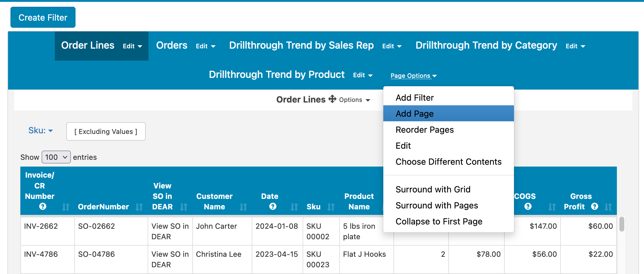Open help icon for Gross Profit column
Image resolution: width=644 pixels, height=274 pixels.
tap(595, 206)
